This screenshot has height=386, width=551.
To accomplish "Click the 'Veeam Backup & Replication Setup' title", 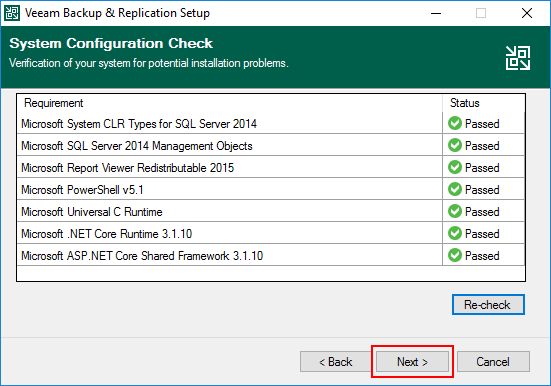I will tap(117, 13).
